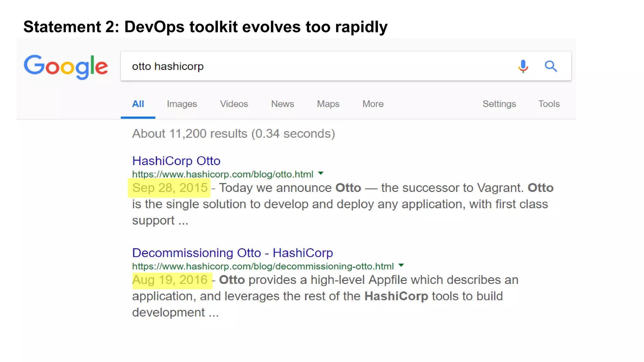Open Decommissioning Otto - HashiCorp result

(232, 253)
